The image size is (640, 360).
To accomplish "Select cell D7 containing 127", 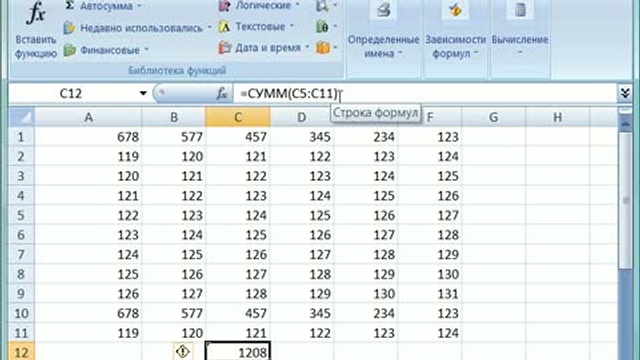I will pos(302,254).
